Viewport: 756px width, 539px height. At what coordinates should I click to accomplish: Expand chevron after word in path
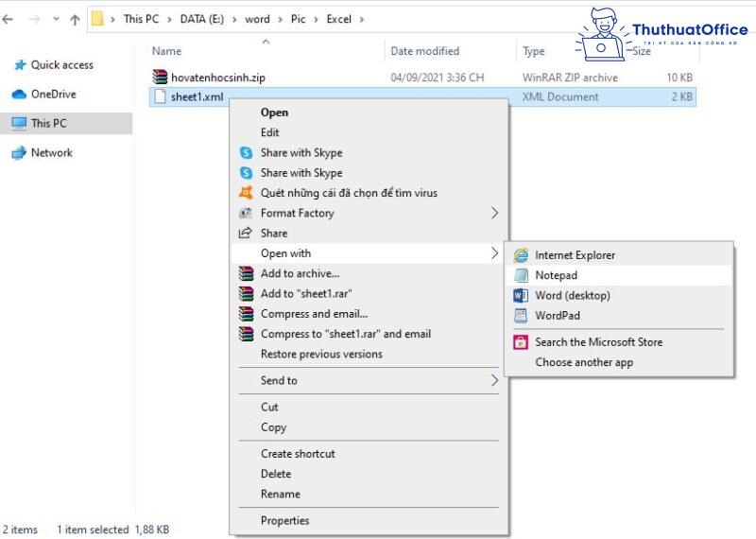280,19
